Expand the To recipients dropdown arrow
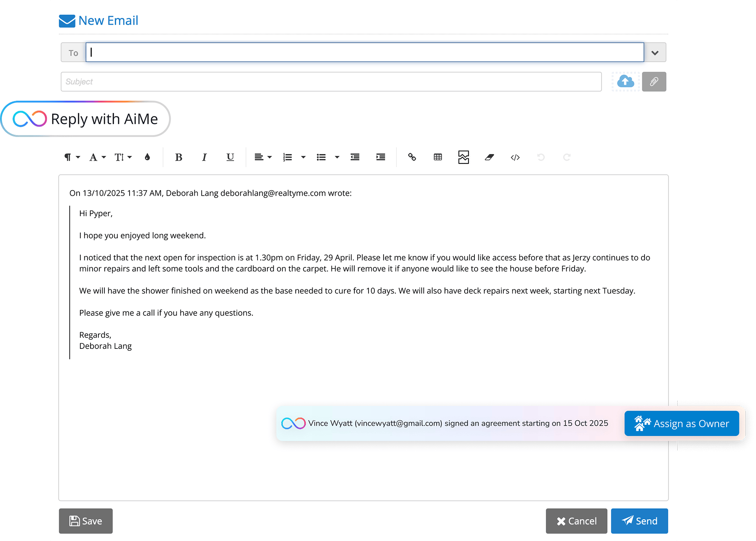This screenshot has width=756, height=541. pyautogui.click(x=655, y=52)
